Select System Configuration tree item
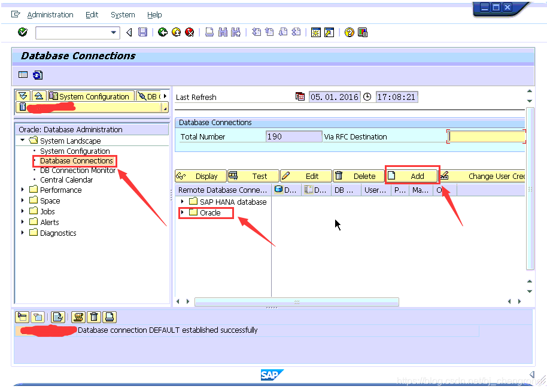This screenshot has width=547, height=392. 75,151
